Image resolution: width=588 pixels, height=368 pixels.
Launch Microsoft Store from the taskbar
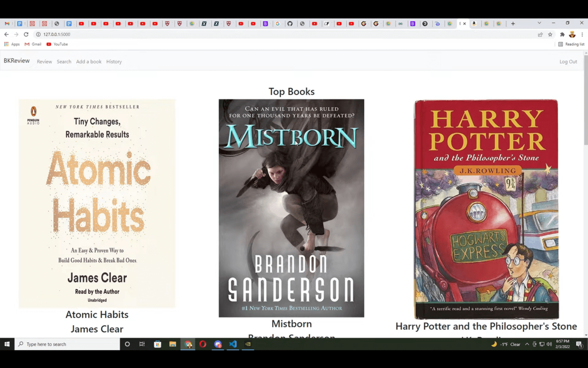158,344
